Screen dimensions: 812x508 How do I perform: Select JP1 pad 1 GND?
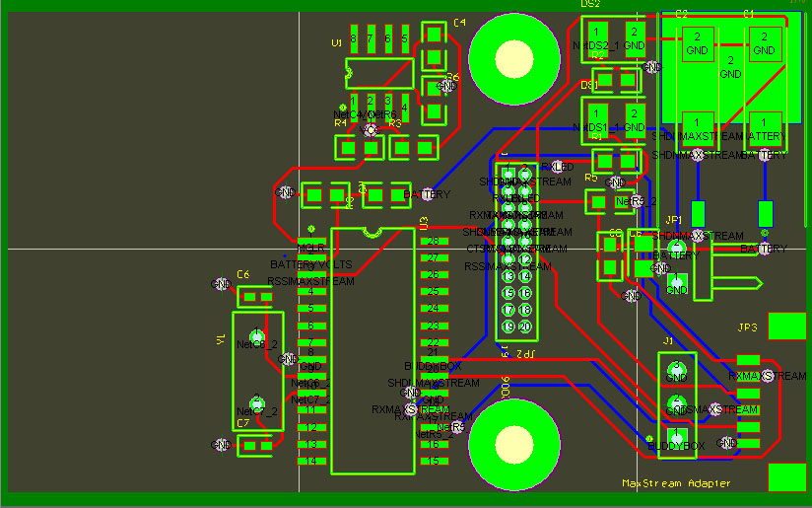pyautogui.click(x=677, y=283)
